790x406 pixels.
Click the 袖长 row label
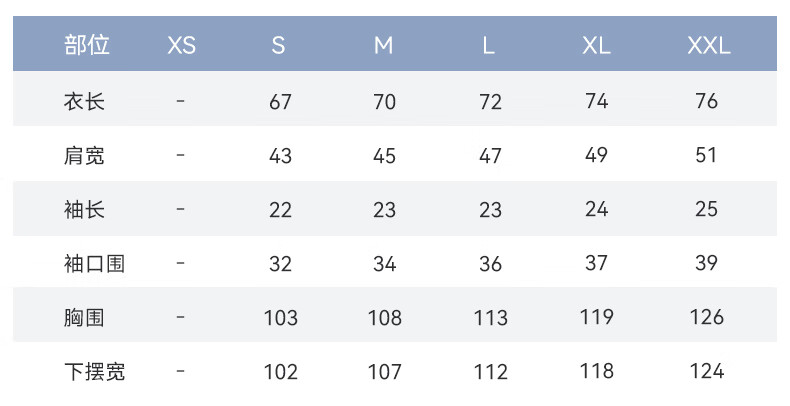[84, 210]
